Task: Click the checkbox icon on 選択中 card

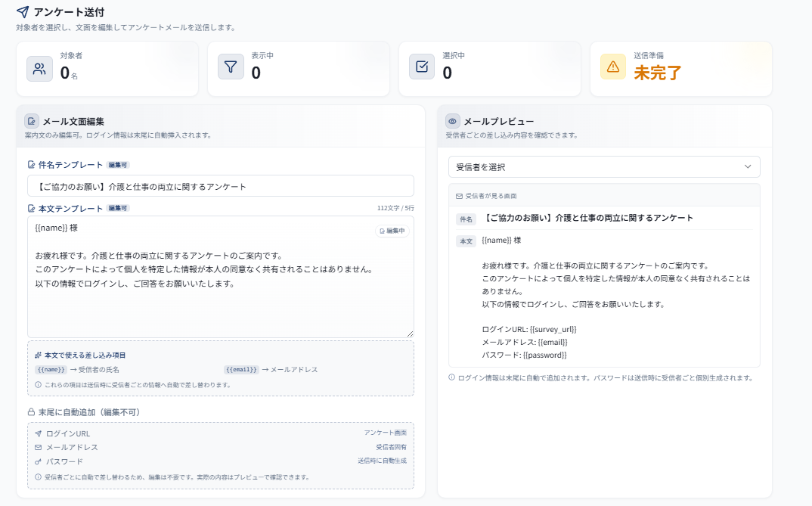Action: pos(422,67)
